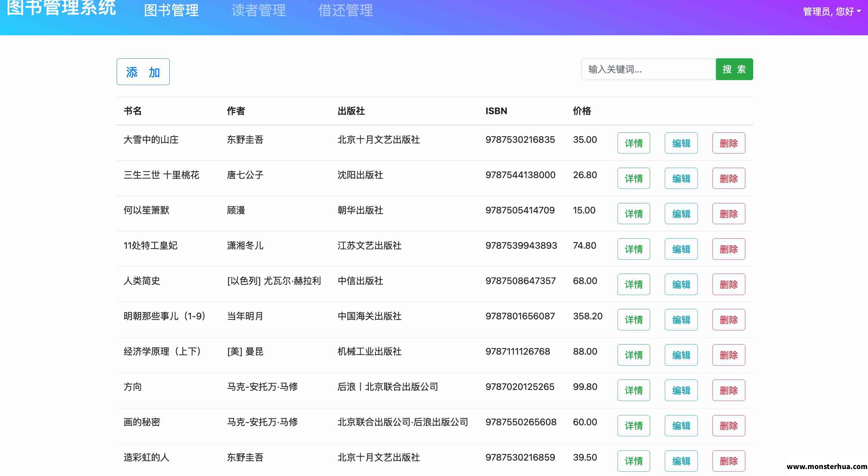This screenshot has height=476, width=868.
Task: Click 删除 for 11处特工皇妃
Action: tap(729, 249)
